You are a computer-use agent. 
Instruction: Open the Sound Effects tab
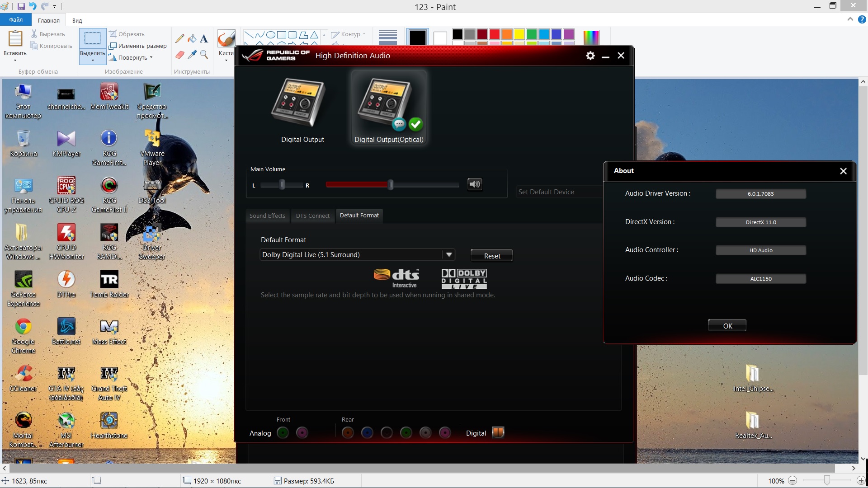click(267, 216)
